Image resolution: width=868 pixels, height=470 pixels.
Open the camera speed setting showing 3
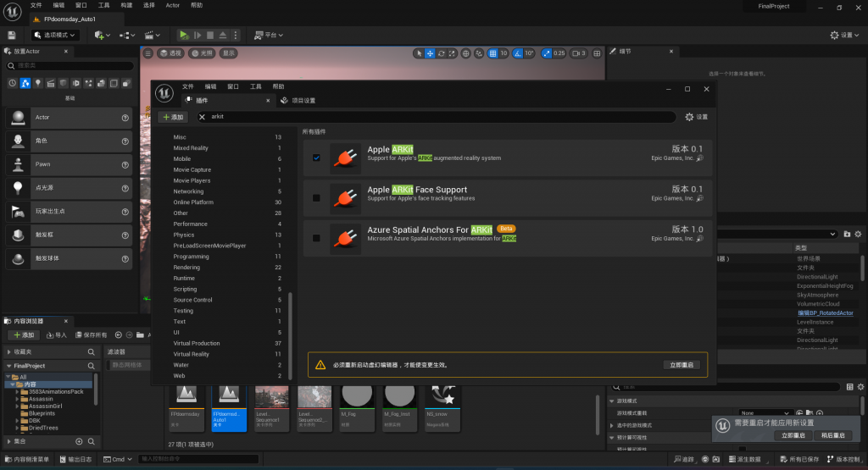tap(578, 53)
